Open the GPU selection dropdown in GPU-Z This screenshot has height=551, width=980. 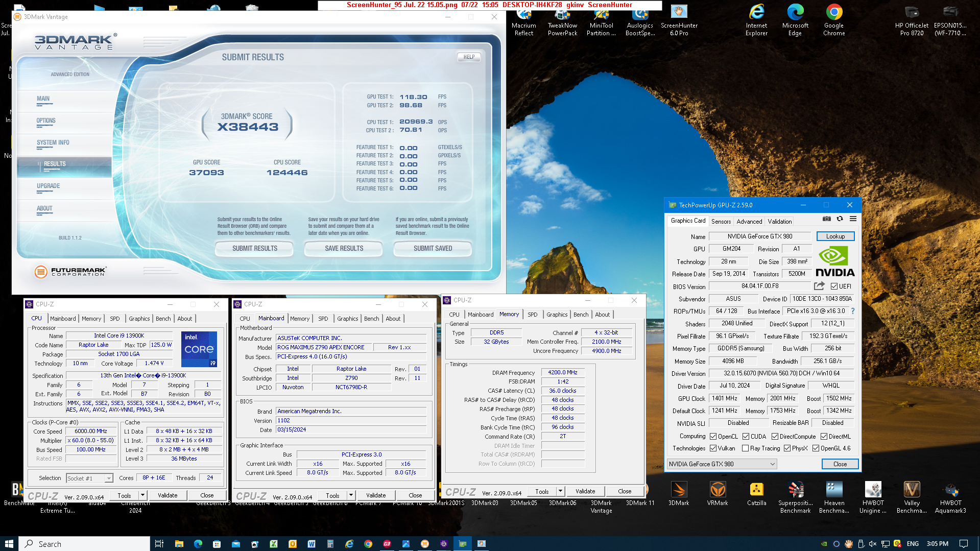click(x=722, y=464)
